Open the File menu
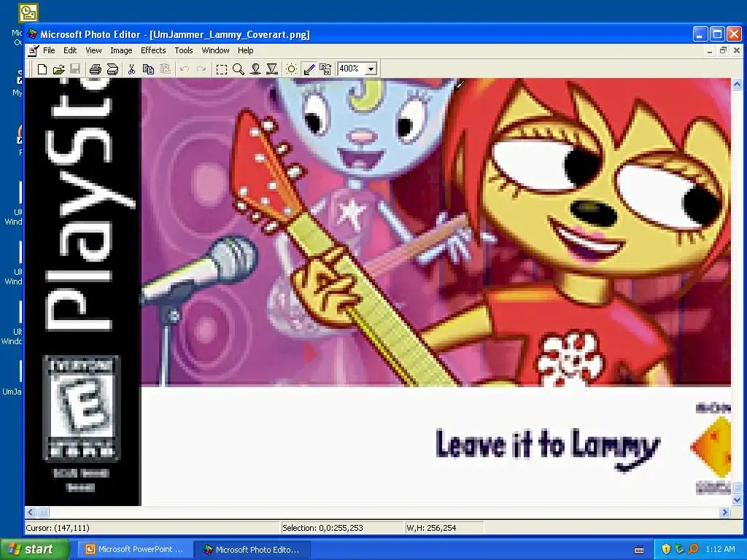Image resolution: width=747 pixels, height=560 pixels. pyautogui.click(x=49, y=50)
